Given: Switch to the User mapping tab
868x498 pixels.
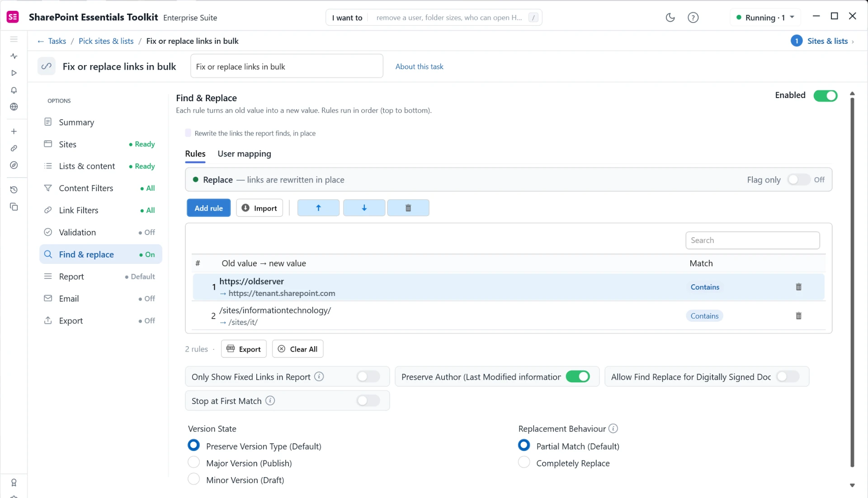Looking at the screenshot, I should [244, 154].
